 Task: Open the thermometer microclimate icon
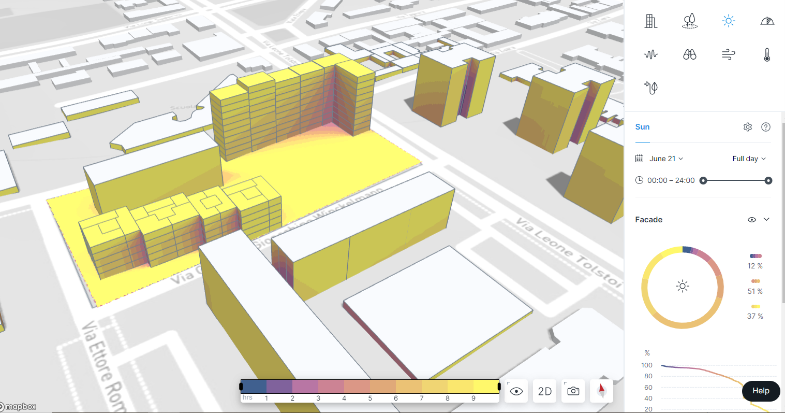coord(767,55)
